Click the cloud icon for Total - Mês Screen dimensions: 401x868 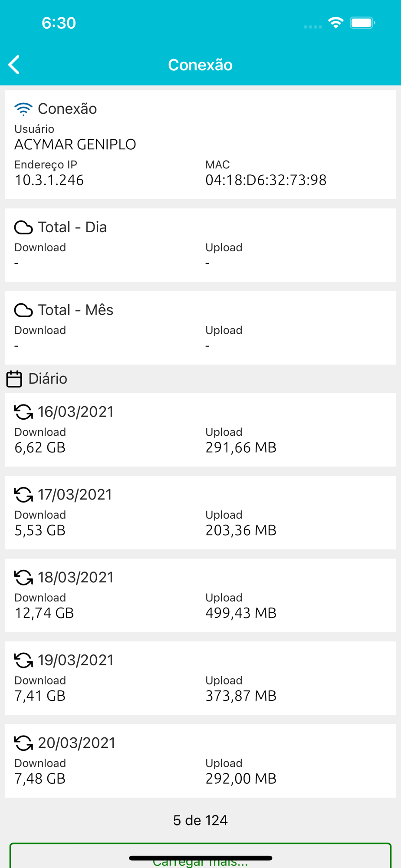point(23,310)
